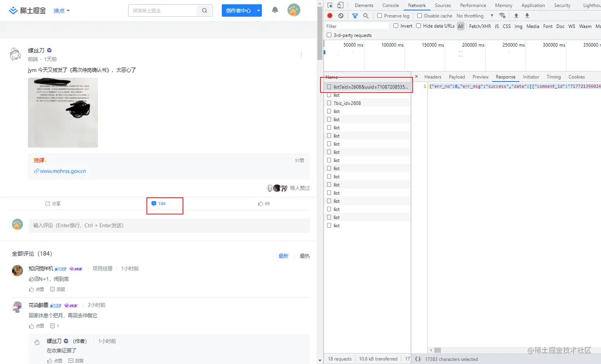The image size is (601, 364).
Task: Filter requests by JS type
Action: coord(496,26)
